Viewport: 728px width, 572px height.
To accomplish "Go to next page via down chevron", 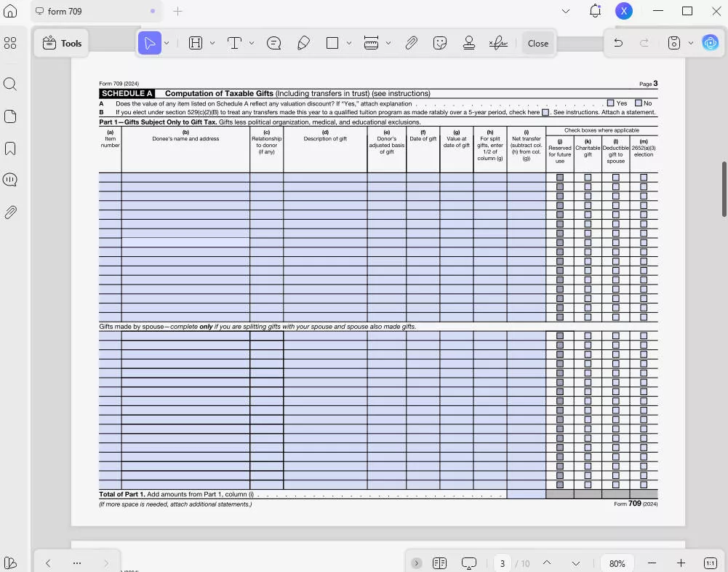I will [575, 563].
